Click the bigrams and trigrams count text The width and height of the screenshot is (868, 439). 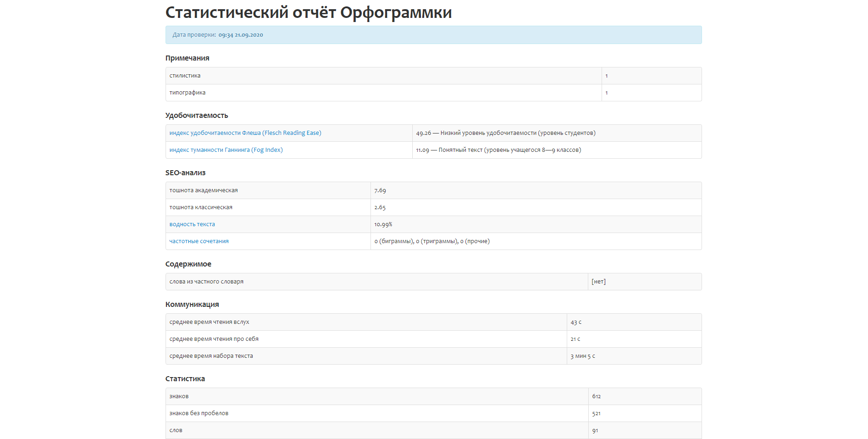pos(432,241)
